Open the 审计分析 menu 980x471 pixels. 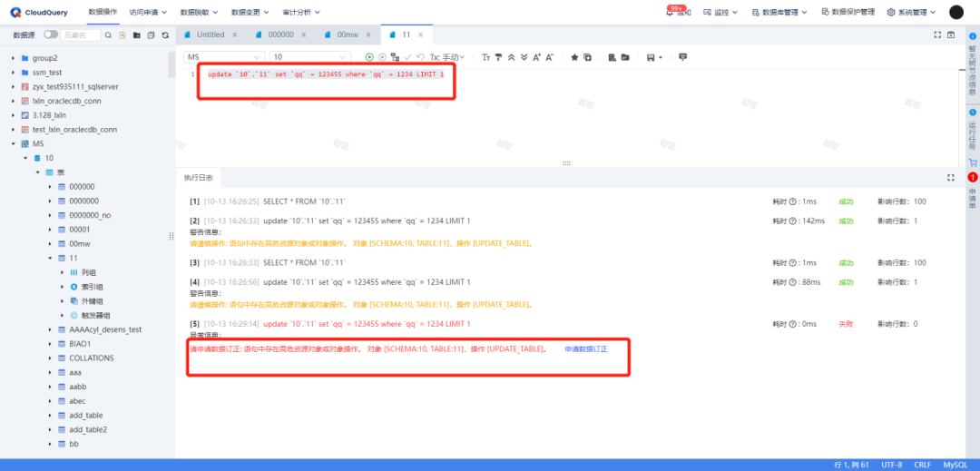tap(301, 12)
